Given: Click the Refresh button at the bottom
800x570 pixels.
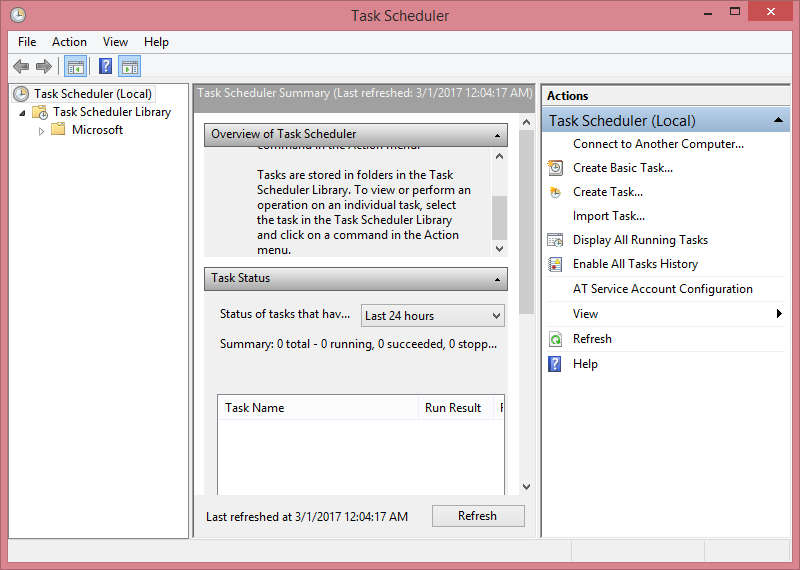Looking at the screenshot, I should point(478,516).
